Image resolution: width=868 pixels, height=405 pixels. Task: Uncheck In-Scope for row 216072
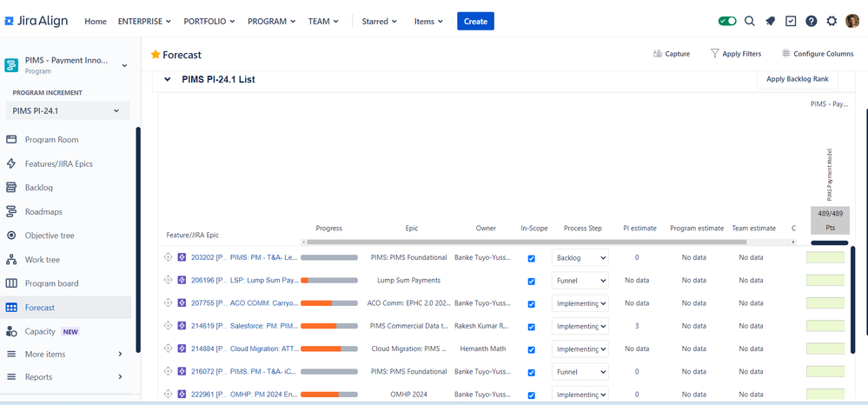(x=532, y=372)
